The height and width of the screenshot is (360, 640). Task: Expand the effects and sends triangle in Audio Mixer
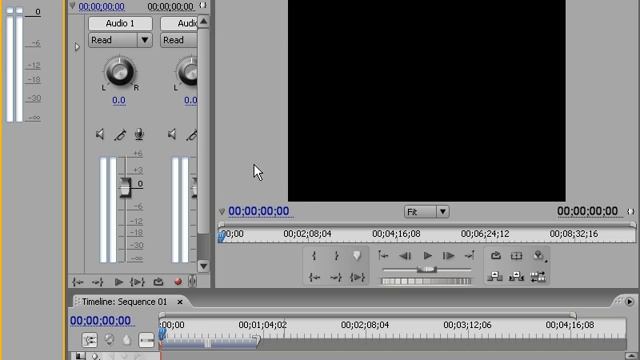(x=77, y=47)
